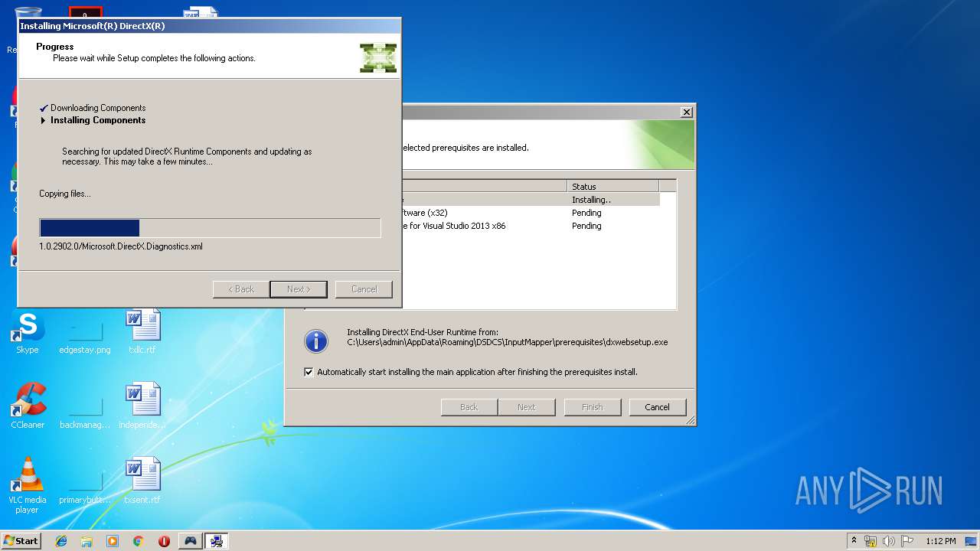Click the Installing Microsoft(R) DirectX(R) title bar
980x551 pixels.
[209, 26]
